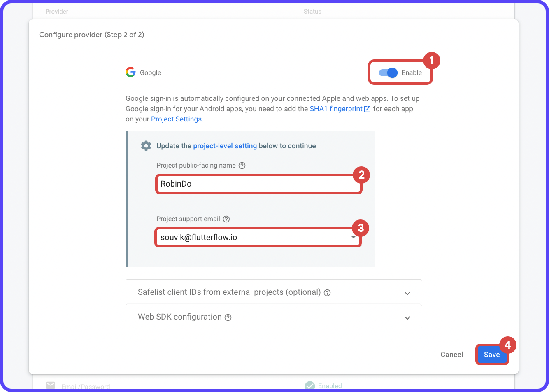Click the help icon beside Project public-facing name
This screenshot has height=392, width=549.
[x=242, y=165]
